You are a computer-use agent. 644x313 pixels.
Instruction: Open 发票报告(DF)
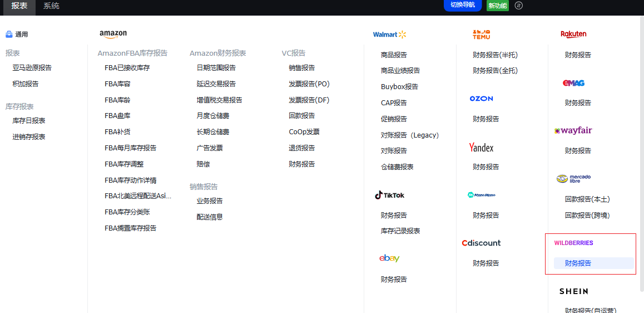tap(309, 100)
